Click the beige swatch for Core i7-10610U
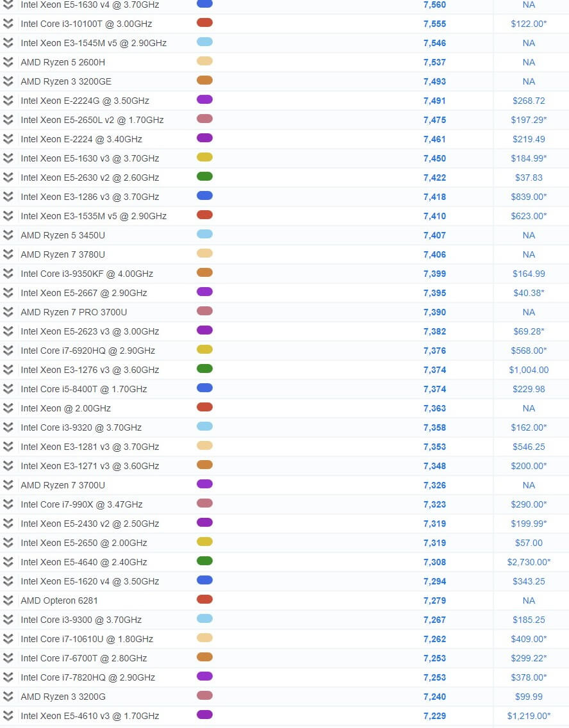The width and height of the screenshot is (569, 728). [x=204, y=638]
